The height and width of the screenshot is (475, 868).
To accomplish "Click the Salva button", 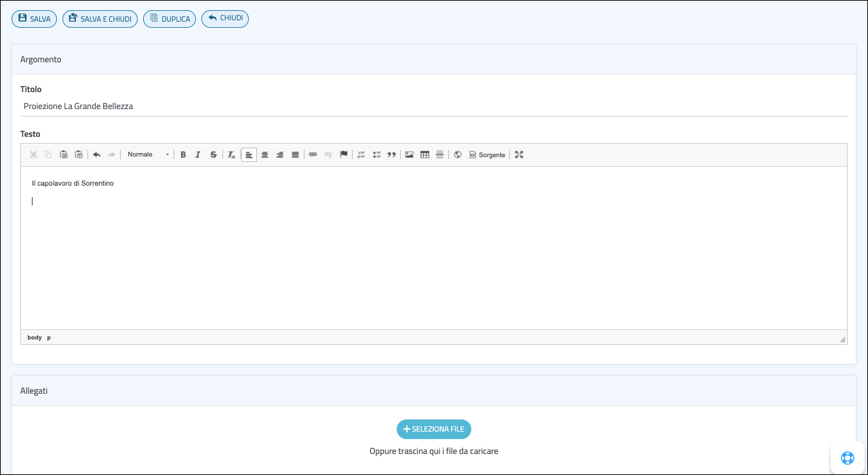I will click(x=34, y=19).
